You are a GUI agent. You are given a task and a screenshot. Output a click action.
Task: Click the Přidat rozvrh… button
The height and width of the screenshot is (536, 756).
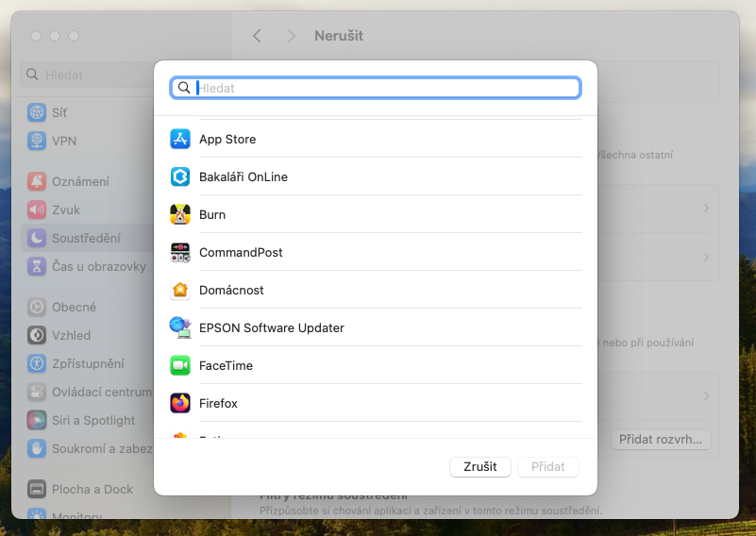(661, 439)
